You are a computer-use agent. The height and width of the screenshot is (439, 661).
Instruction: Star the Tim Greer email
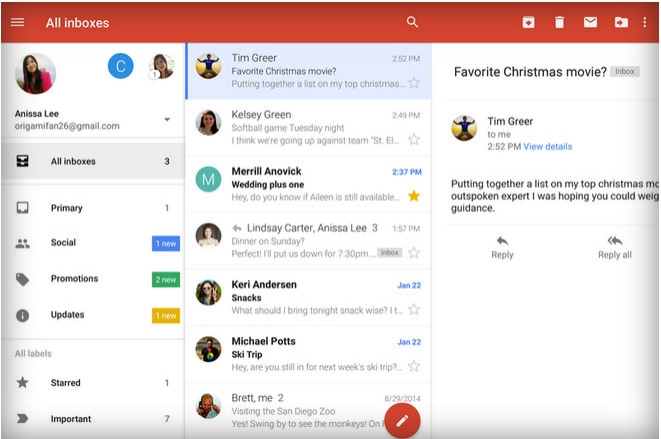coord(414,83)
